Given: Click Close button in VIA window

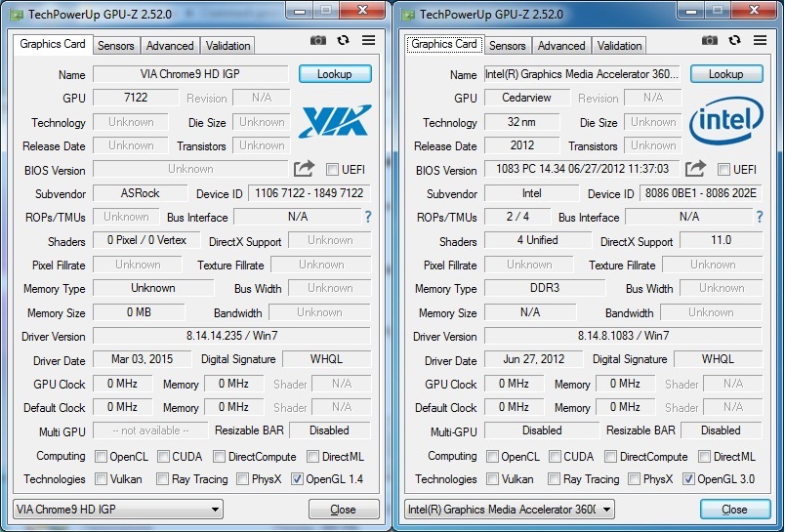Looking at the screenshot, I should point(344,510).
